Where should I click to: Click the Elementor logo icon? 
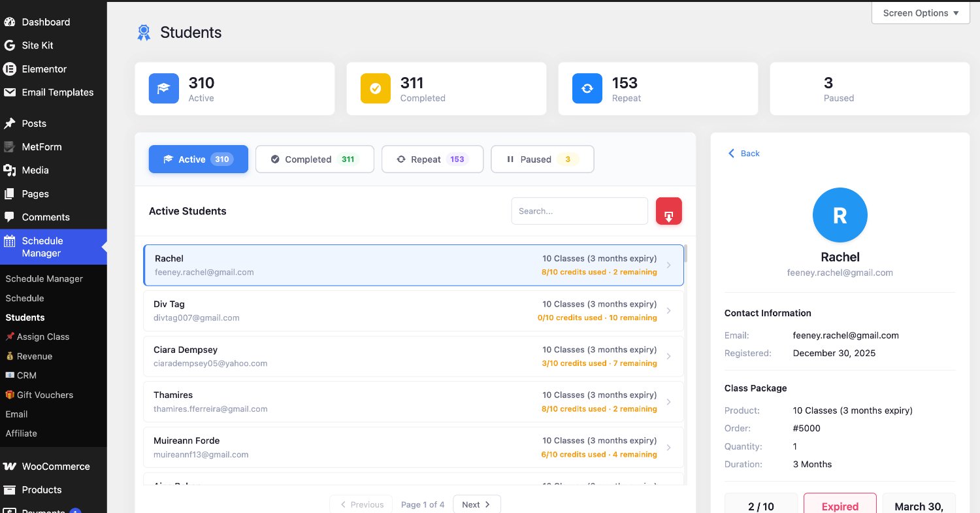(x=9, y=69)
